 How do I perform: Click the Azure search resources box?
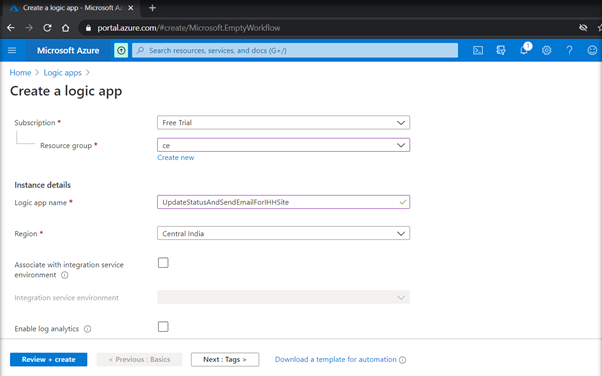295,50
